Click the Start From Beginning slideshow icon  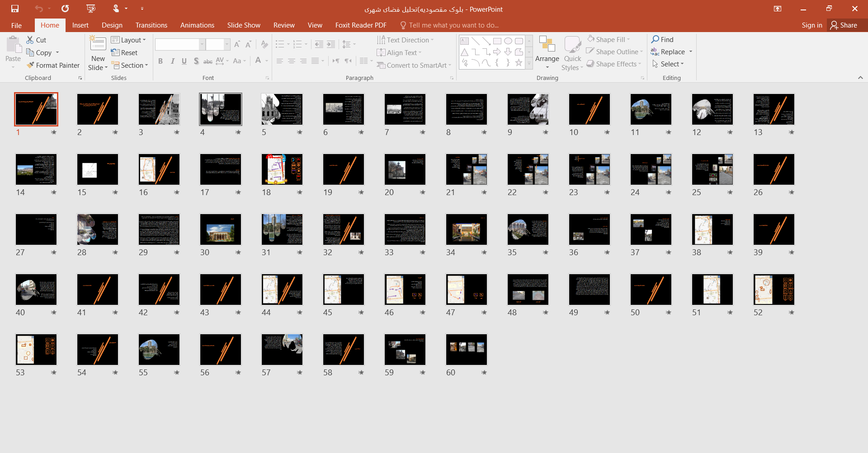91,9
